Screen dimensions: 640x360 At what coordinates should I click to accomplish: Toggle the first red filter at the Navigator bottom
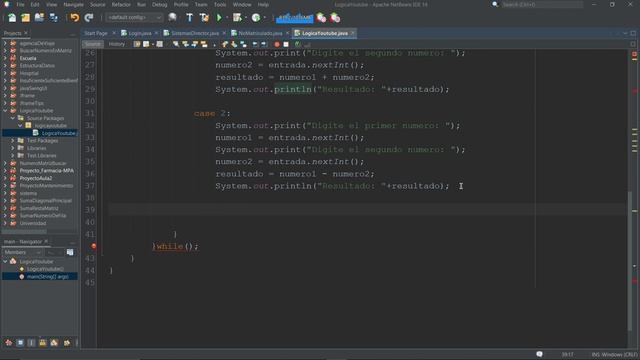(9, 343)
